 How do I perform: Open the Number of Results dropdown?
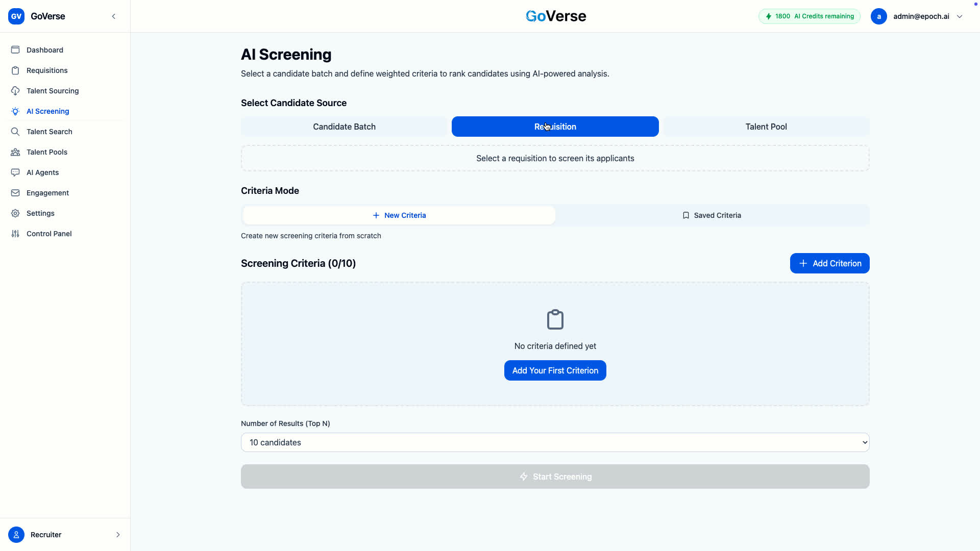pos(555,442)
